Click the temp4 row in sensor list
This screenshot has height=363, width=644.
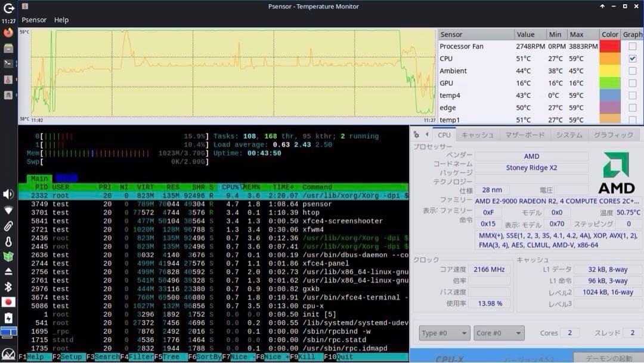click(540, 96)
